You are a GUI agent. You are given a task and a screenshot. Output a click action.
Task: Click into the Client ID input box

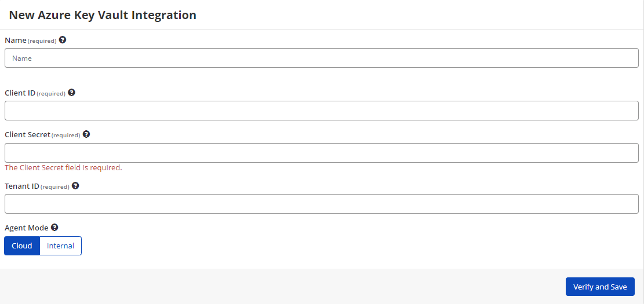pos(322,111)
